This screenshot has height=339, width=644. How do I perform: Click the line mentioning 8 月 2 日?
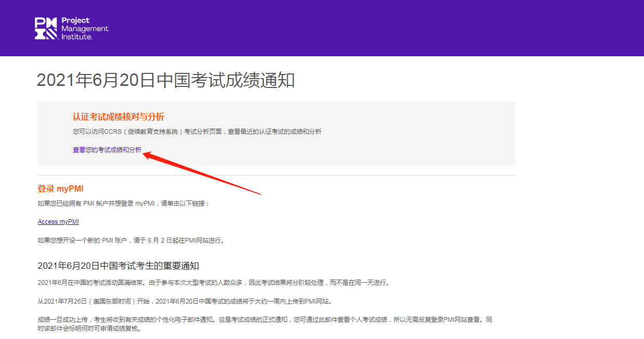[131, 241]
